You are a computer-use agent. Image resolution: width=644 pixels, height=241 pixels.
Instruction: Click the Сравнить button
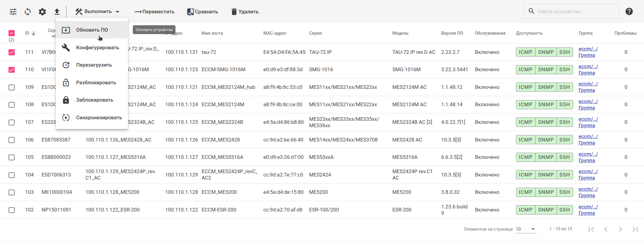coord(203,12)
